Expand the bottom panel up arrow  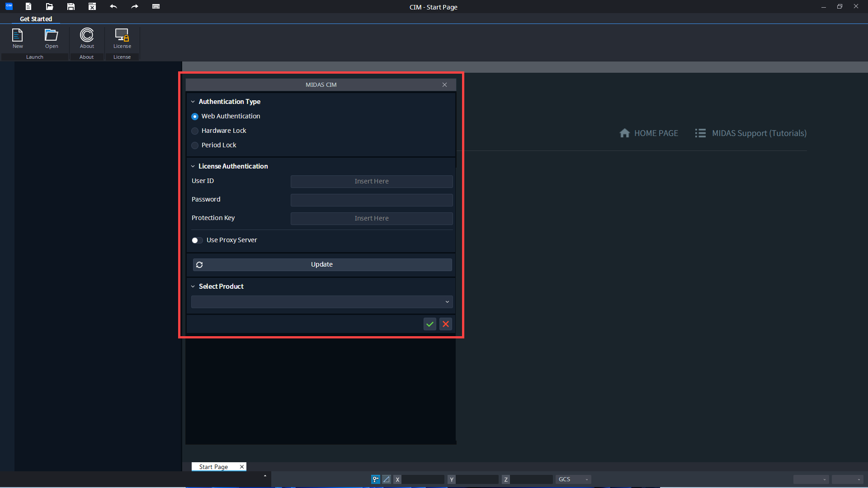[265, 476]
